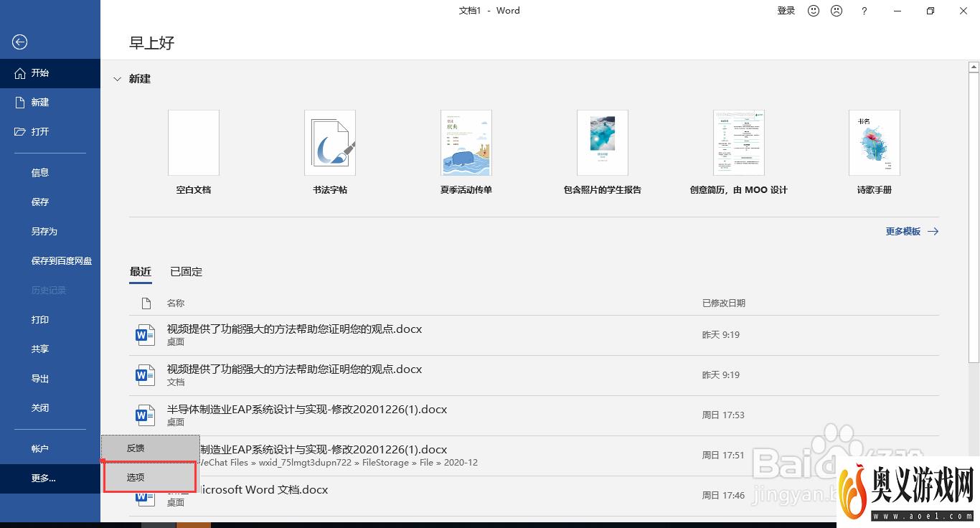Screen dimensions: 980x528
Task: Open the help question mark icon
Action: coord(864,11)
